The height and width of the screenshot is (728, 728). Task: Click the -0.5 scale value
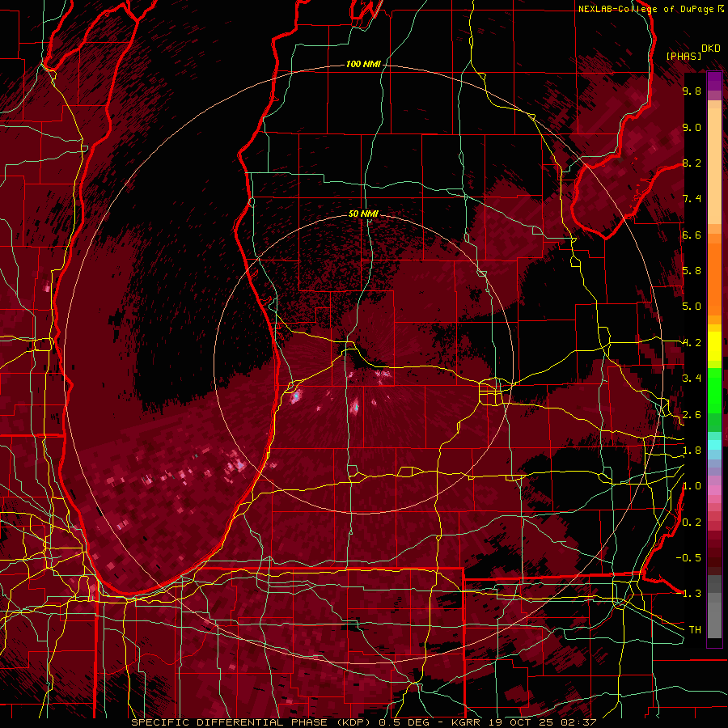coord(688,558)
